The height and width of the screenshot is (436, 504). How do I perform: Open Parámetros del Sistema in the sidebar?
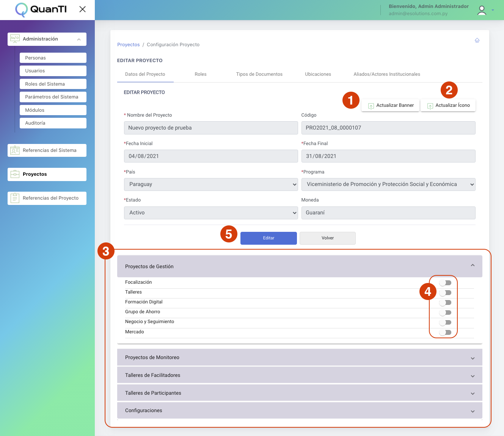53,97
